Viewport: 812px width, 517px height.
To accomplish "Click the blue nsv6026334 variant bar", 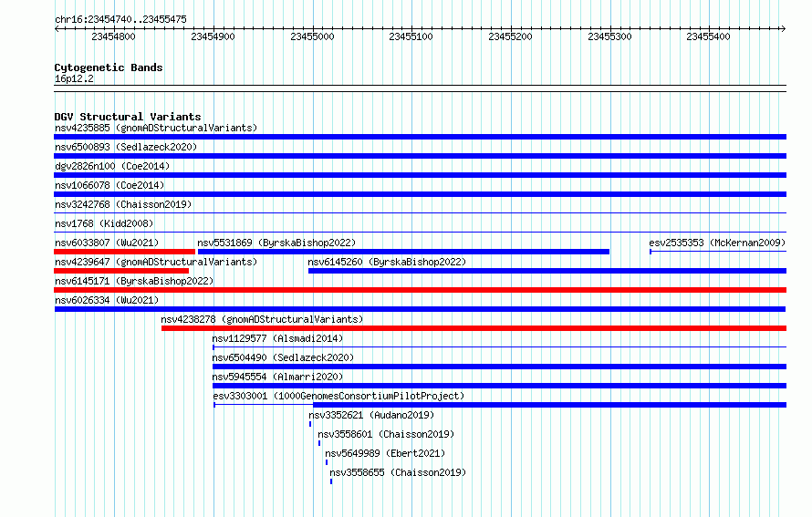I will pyautogui.click(x=420, y=309).
